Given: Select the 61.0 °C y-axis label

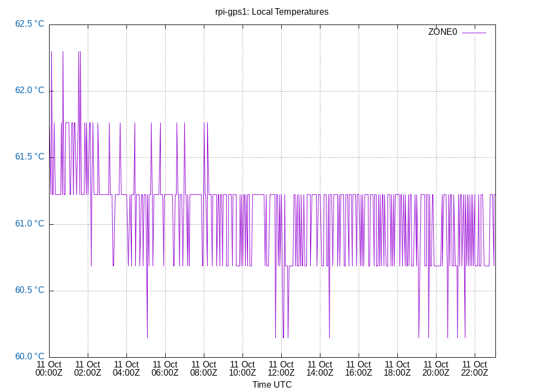Looking at the screenshot, I should tap(30, 223).
